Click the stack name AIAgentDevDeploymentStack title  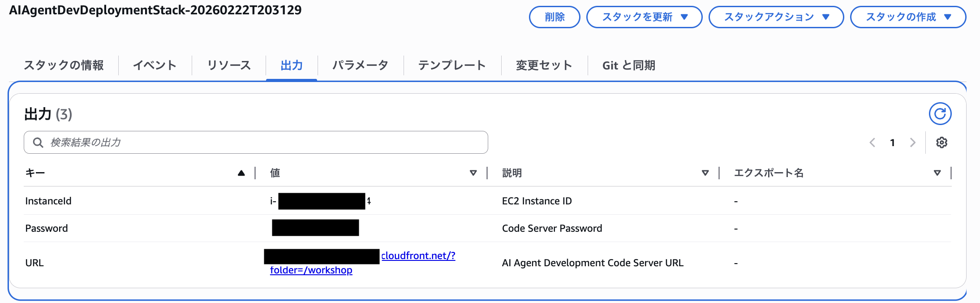pyautogui.click(x=155, y=10)
